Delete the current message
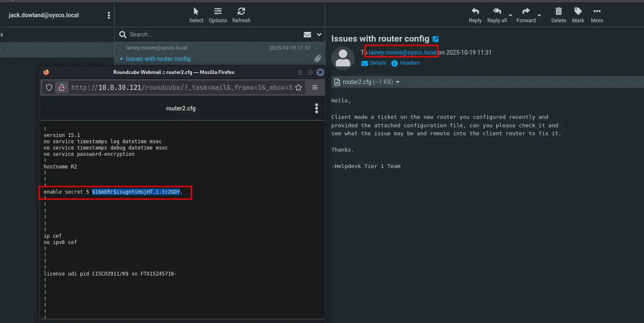 [558, 15]
